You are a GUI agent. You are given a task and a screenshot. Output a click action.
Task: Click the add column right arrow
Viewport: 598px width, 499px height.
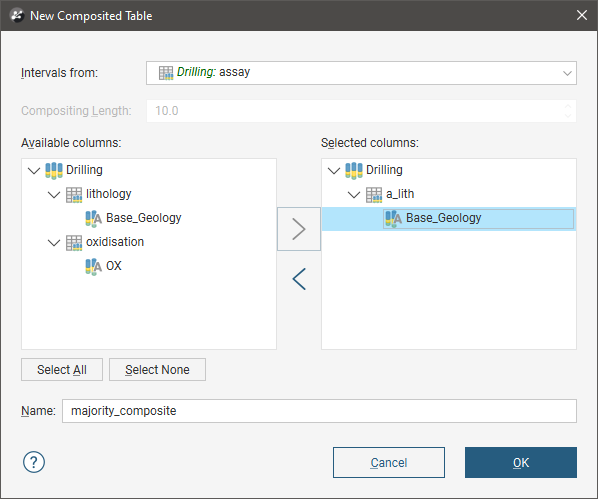tap(299, 229)
